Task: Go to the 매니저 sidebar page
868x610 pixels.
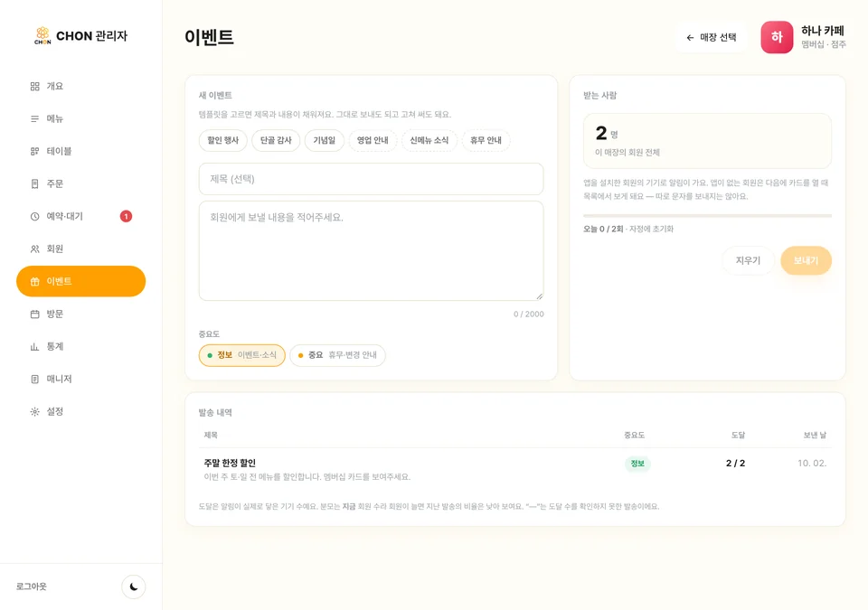Action: point(80,380)
